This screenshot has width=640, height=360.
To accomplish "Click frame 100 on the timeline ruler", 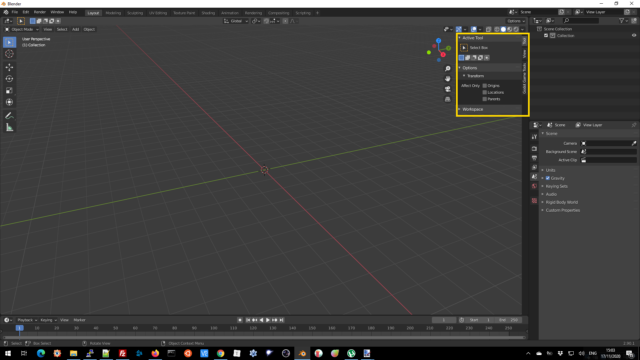I will (x=214, y=328).
